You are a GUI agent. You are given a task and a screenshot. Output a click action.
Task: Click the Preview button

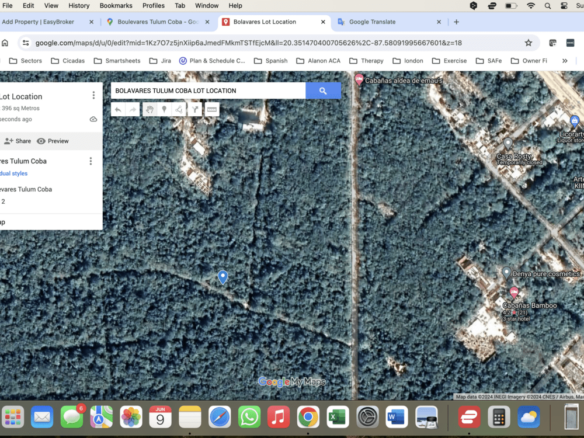point(53,141)
